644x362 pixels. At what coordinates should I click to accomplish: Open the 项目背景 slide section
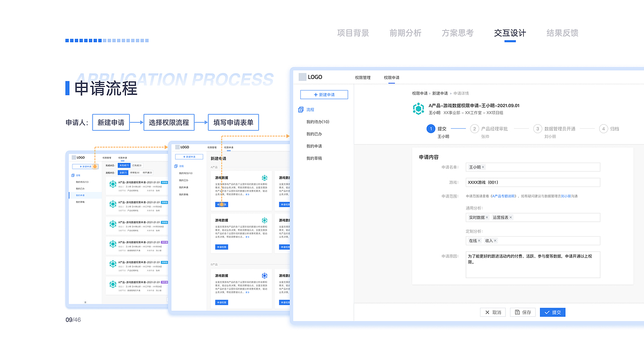(353, 33)
